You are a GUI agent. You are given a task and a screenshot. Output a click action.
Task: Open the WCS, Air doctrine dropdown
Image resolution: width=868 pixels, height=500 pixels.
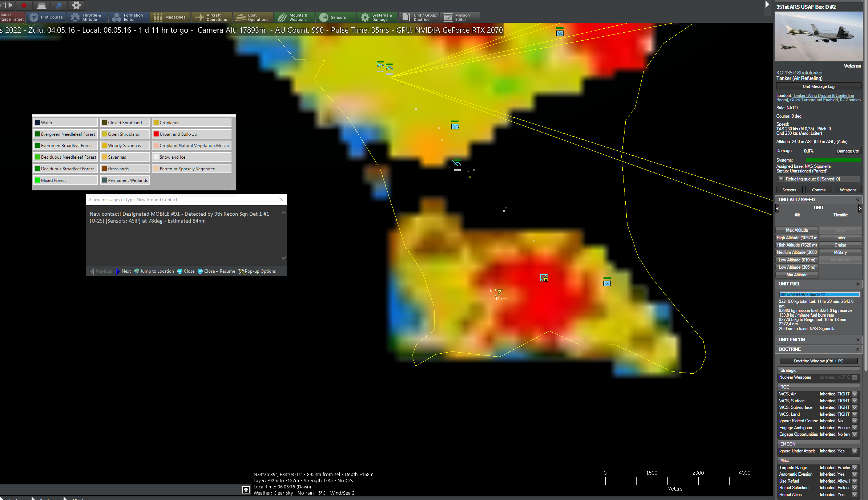tap(854, 394)
